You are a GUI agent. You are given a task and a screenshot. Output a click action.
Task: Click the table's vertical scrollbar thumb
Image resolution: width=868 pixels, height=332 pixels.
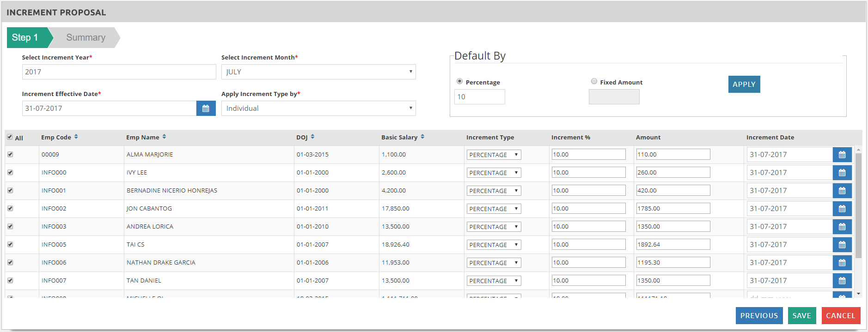pyautogui.click(x=858, y=205)
